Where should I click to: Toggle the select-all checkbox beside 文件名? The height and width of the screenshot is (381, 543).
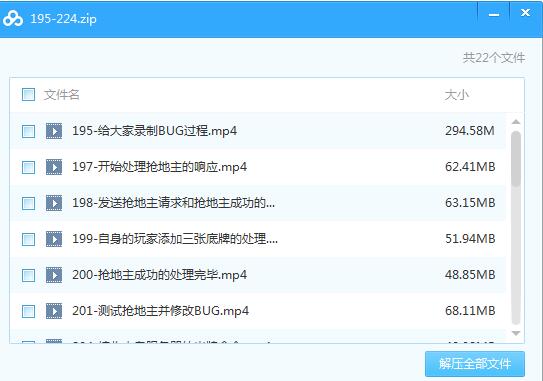click(28, 94)
